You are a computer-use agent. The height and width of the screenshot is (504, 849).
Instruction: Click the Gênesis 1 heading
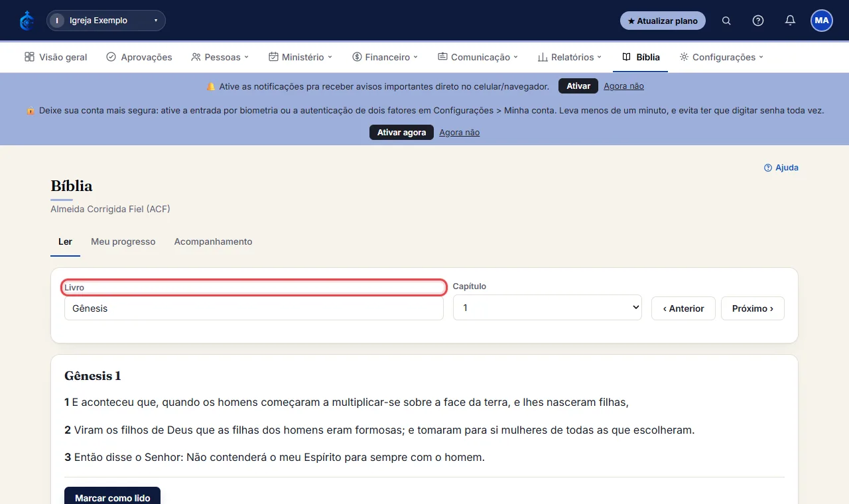[x=93, y=376]
